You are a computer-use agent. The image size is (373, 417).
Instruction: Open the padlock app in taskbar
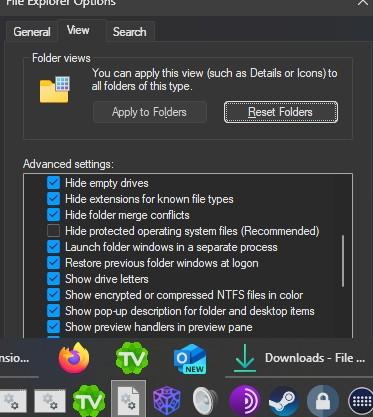[323, 401]
